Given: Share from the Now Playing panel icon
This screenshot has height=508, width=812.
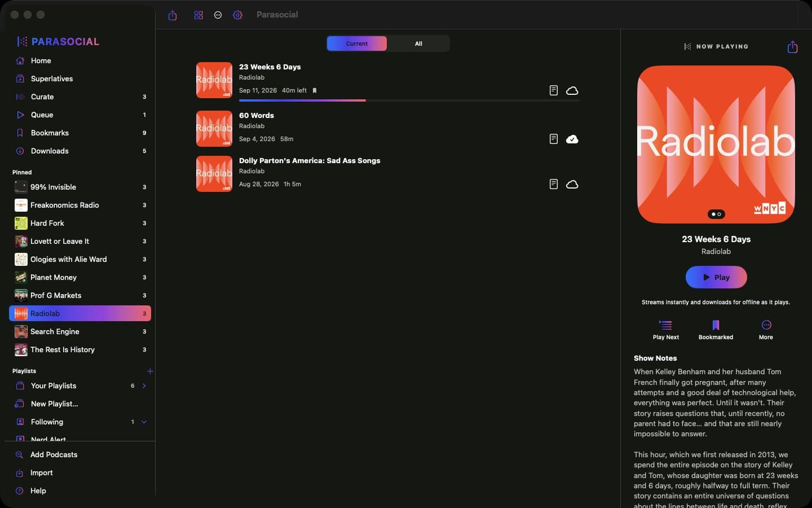Looking at the screenshot, I should point(792,46).
